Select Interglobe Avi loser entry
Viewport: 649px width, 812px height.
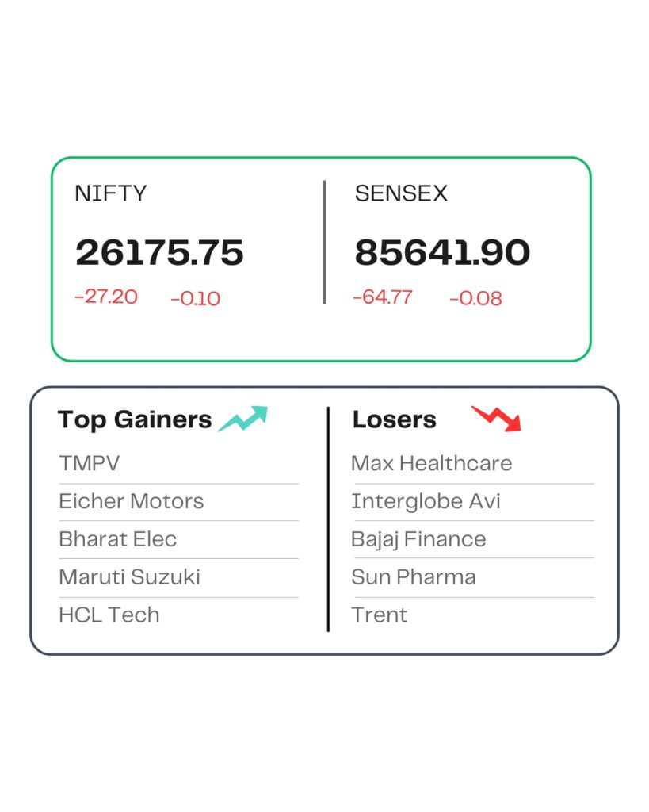[426, 501]
